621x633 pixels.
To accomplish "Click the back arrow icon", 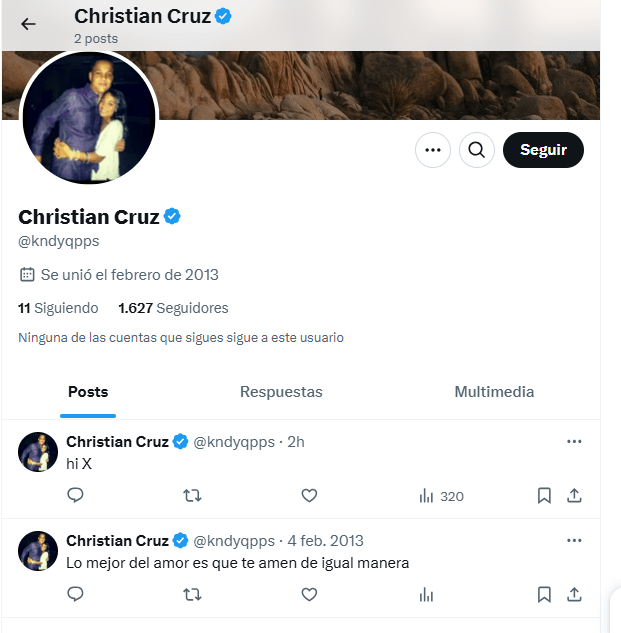I will click(x=28, y=24).
